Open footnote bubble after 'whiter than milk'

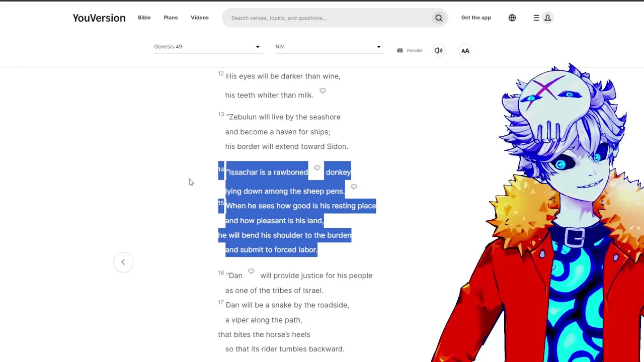323,91
